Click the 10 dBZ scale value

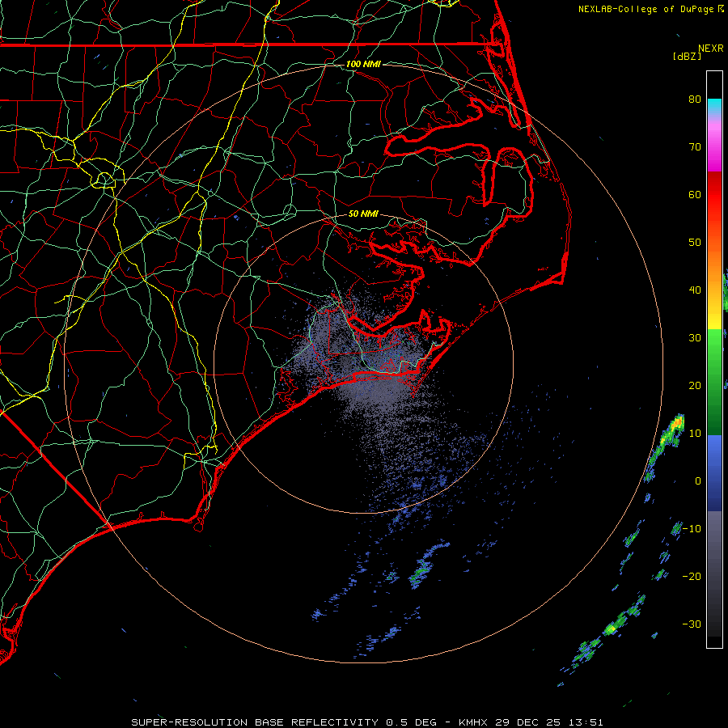695,434
